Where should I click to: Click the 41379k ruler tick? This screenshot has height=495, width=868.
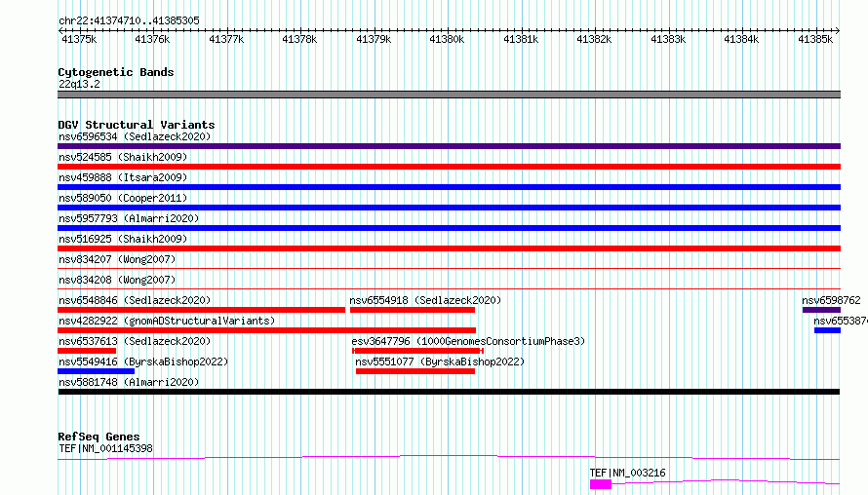[x=374, y=39]
